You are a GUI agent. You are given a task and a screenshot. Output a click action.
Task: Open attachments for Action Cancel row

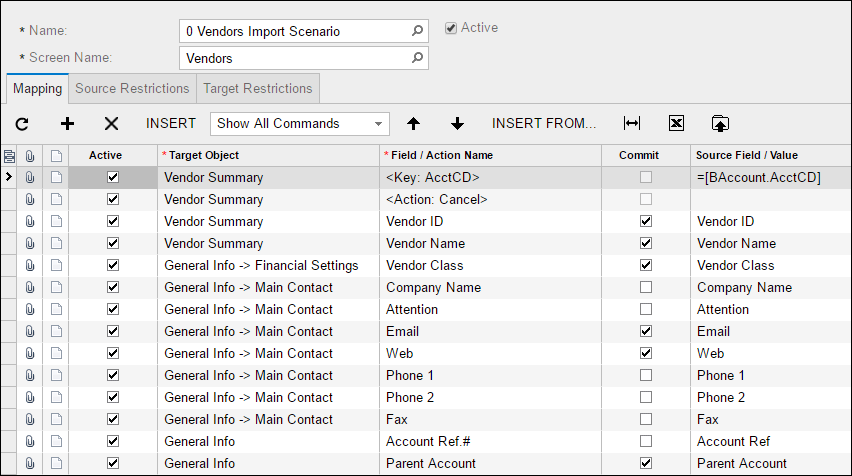tap(30, 199)
